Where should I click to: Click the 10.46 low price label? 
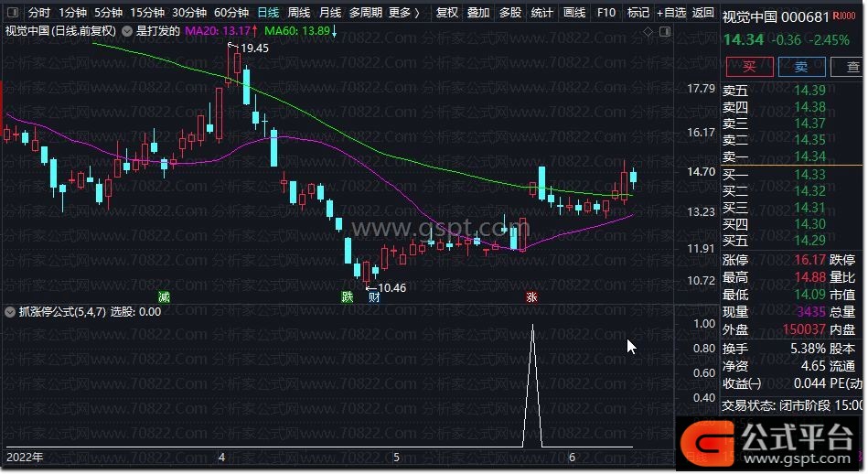pos(392,288)
